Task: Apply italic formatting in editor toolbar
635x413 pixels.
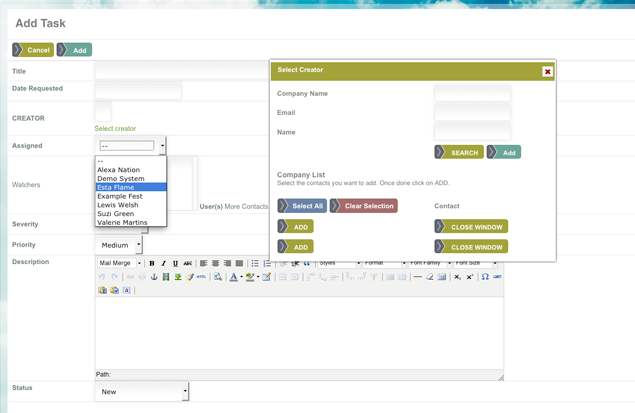Action: point(164,264)
